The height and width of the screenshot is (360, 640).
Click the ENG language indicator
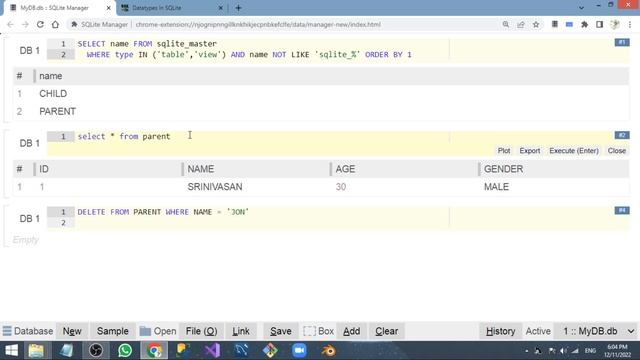(590, 351)
